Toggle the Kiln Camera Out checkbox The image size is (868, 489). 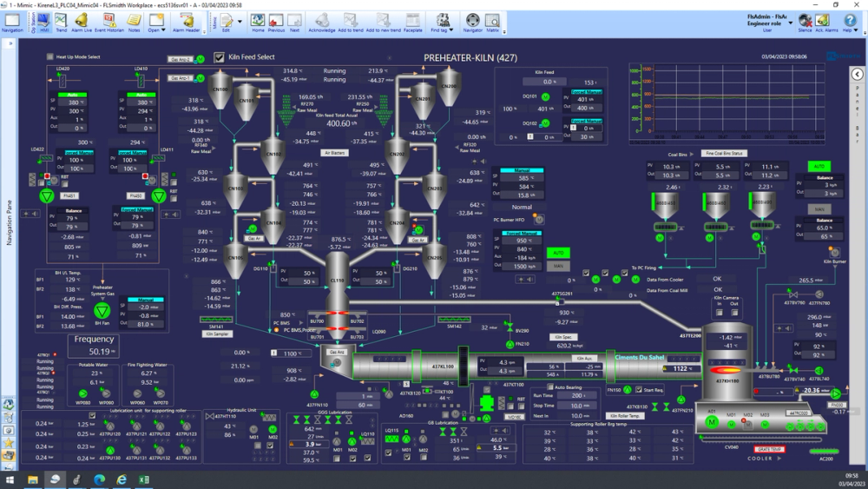(734, 313)
